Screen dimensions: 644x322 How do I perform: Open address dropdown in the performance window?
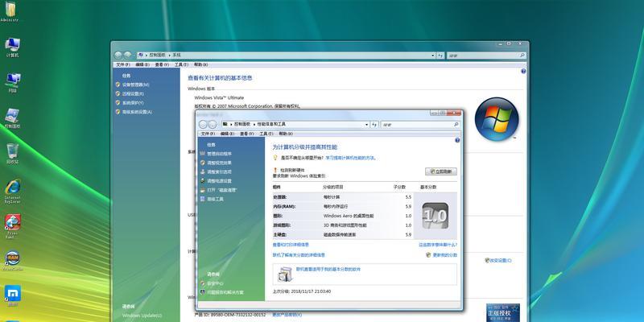(366, 124)
